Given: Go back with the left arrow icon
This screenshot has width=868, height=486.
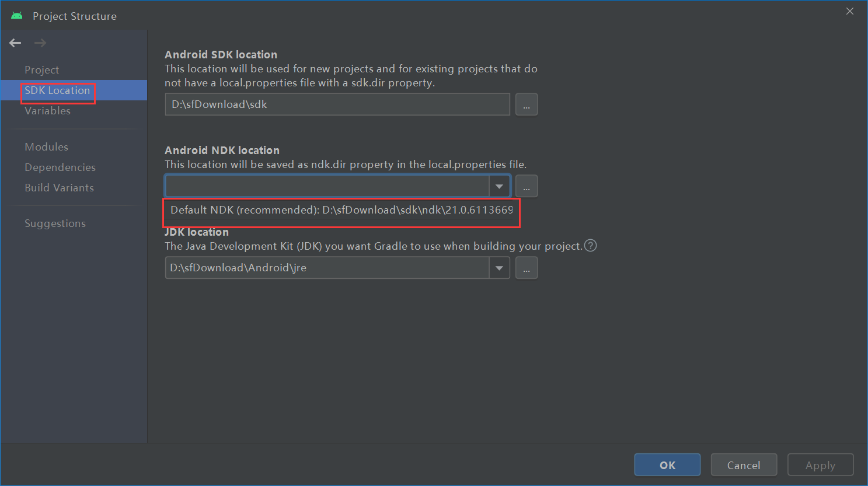Looking at the screenshot, I should pos(15,43).
